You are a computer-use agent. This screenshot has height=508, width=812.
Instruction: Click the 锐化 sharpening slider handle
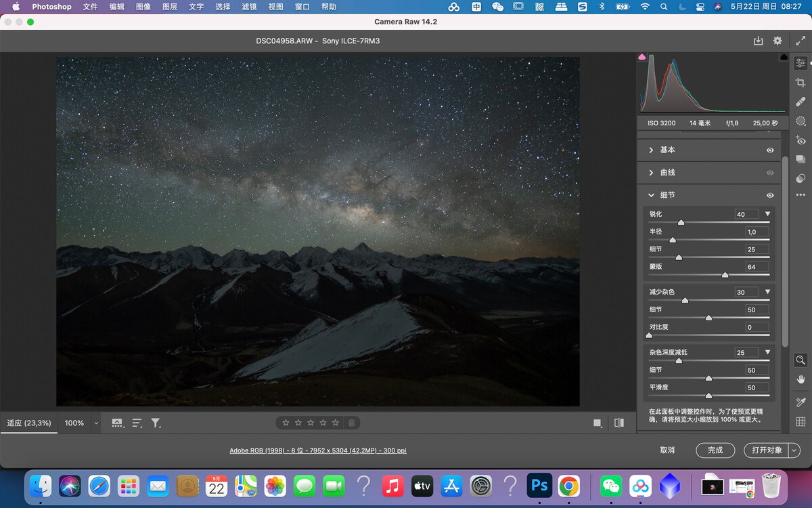[x=681, y=222]
